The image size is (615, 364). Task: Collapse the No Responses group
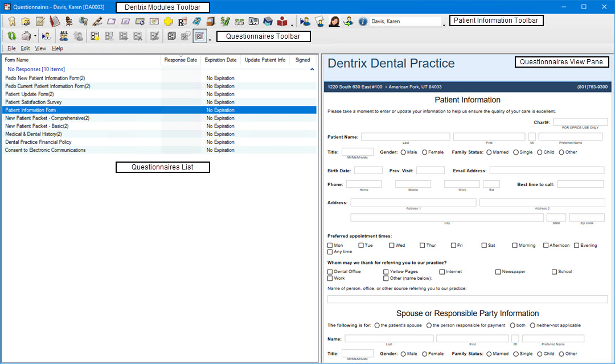pyautogui.click(x=311, y=69)
